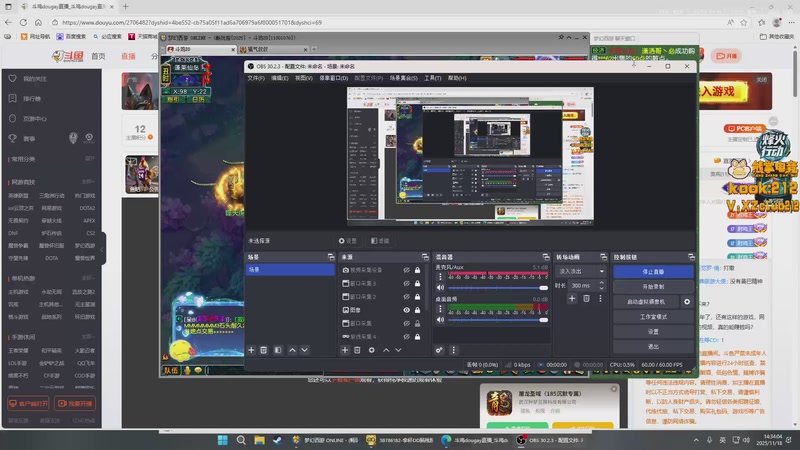
Task: Move scene down with arrow in Scenes panel
Action: 305,350
